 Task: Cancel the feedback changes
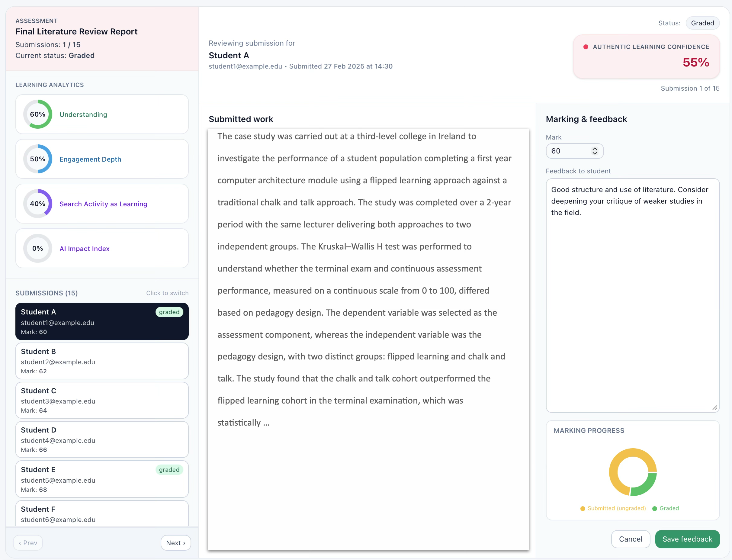630,539
